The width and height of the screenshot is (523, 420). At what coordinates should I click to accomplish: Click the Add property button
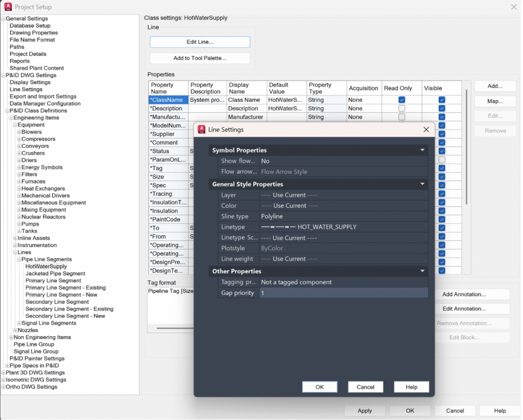pyautogui.click(x=495, y=86)
